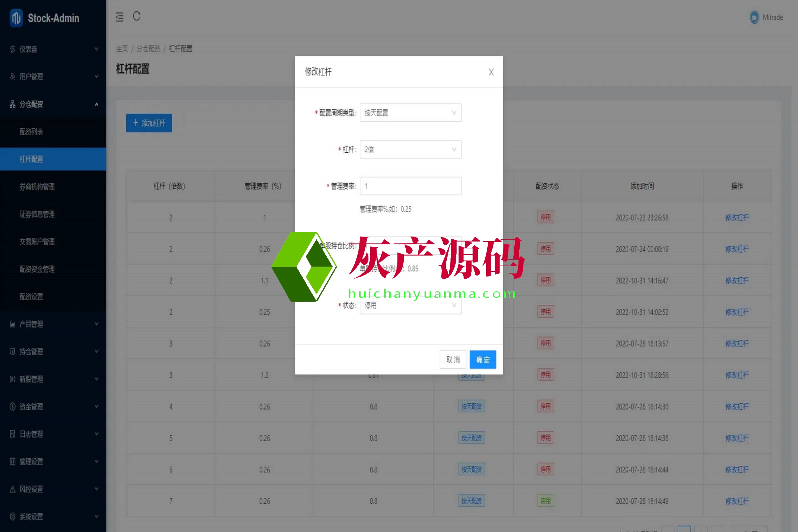Select 券商机构管理 in sidebar

(37, 187)
